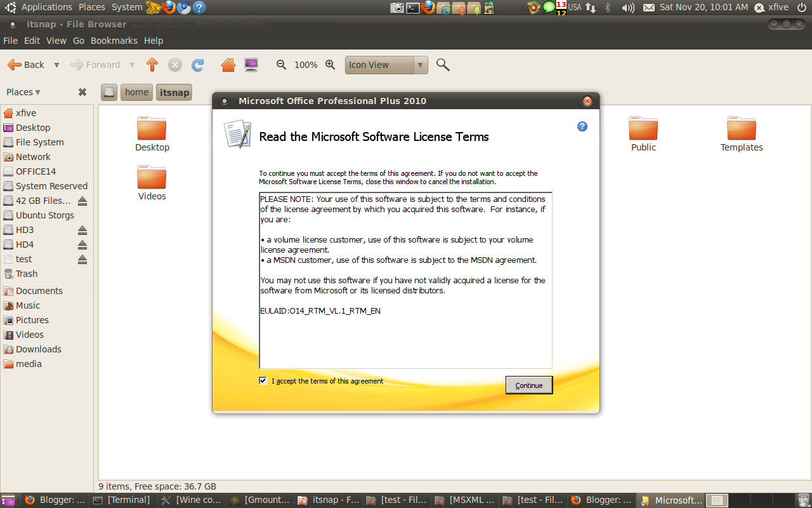The width and height of the screenshot is (812, 508).
Task: Click the home breadcrumb button
Action: [136, 92]
